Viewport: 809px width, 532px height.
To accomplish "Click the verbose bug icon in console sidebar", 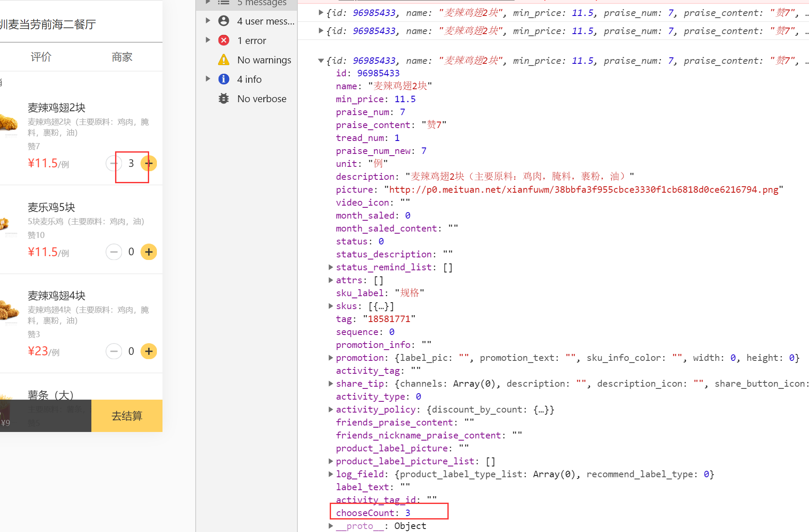I will [224, 98].
